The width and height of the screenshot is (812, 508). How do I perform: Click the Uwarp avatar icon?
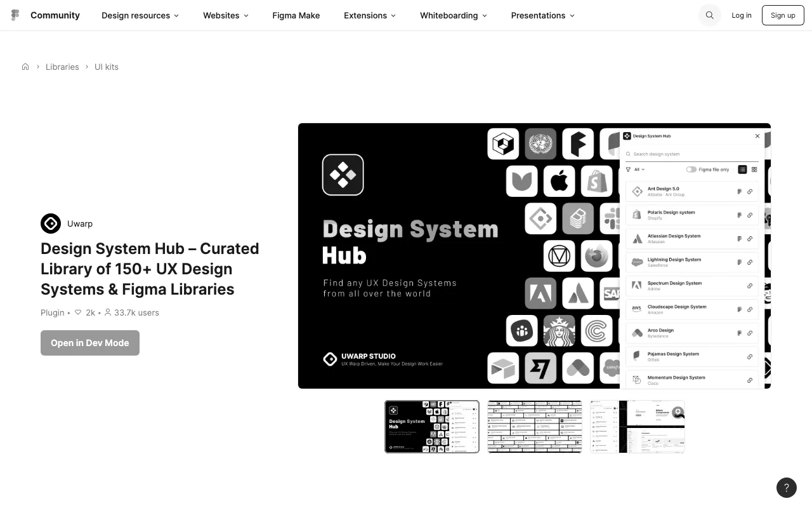(51, 224)
